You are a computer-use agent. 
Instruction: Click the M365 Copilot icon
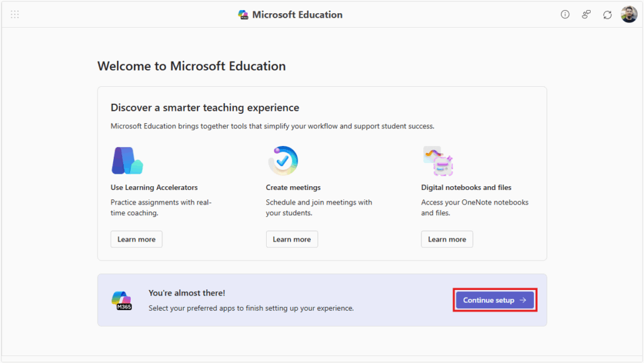[x=121, y=300]
